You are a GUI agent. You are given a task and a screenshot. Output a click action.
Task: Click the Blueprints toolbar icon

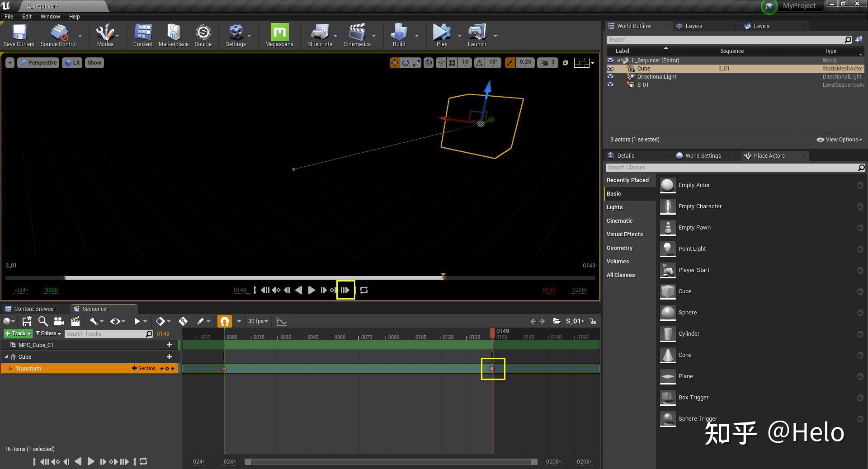click(320, 33)
